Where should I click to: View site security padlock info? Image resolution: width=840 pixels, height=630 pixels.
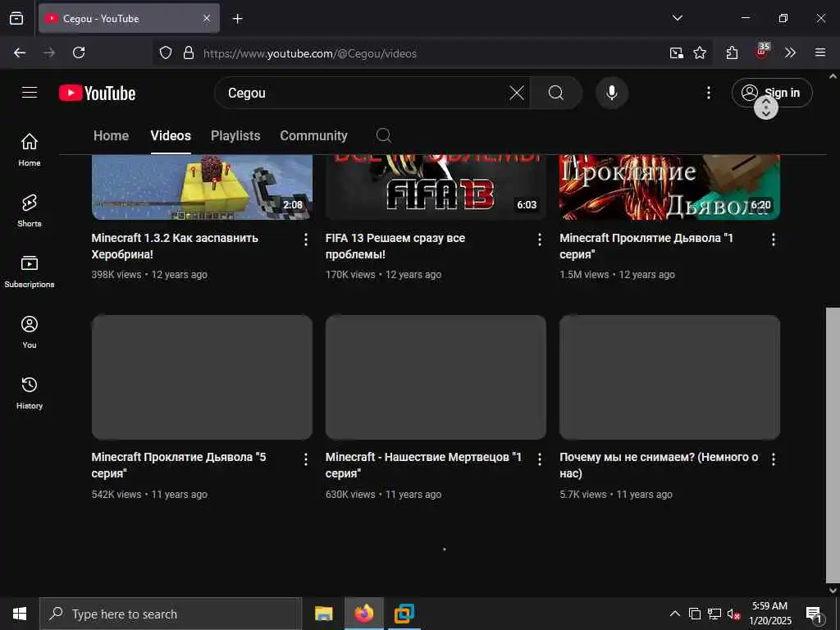(189, 52)
